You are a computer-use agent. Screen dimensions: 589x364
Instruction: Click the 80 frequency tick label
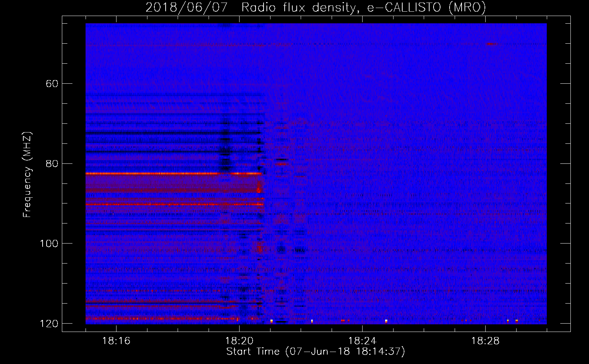52,163
